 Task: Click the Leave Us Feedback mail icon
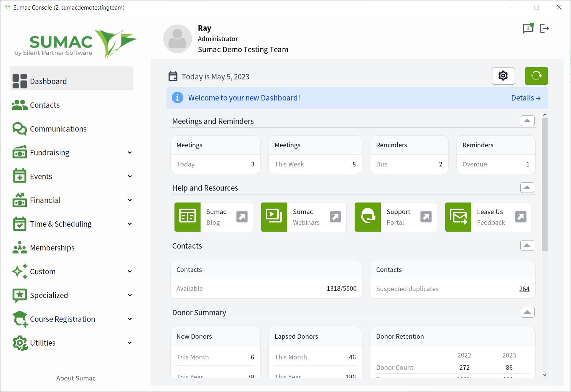(458, 217)
